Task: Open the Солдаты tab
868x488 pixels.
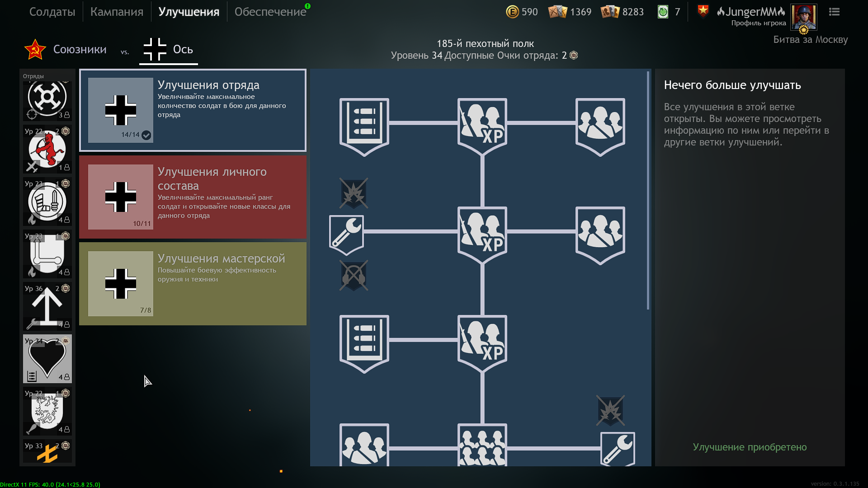Action: [52, 12]
